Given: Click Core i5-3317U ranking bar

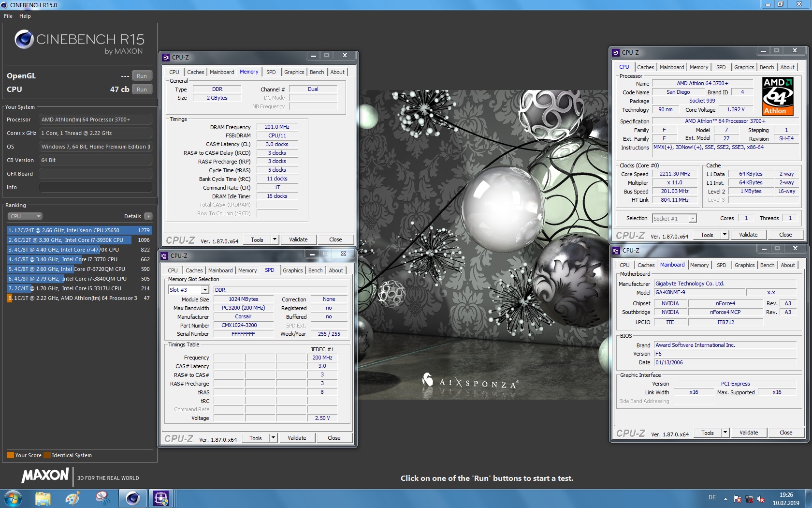Looking at the screenshot, I should [79, 288].
